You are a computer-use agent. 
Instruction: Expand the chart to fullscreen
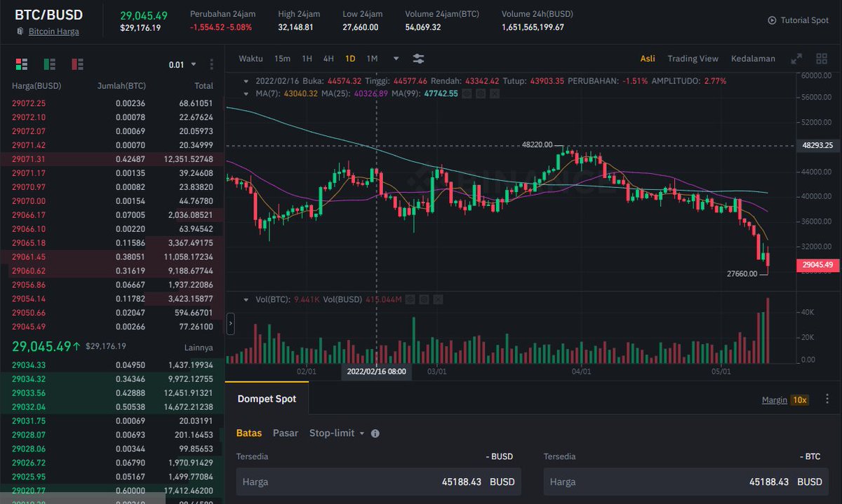[796, 59]
